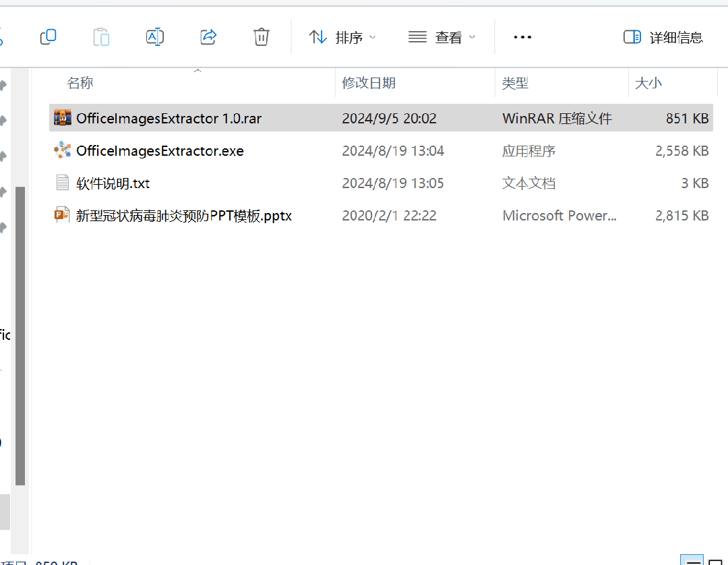This screenshot has width=728, height=565.
Task: Sort by the 类型 column header
Action: point(516,83)
